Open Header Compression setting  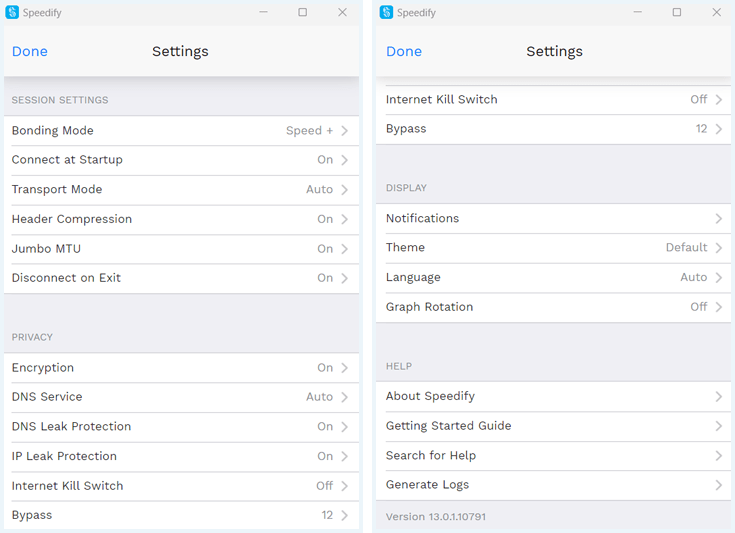181,219
